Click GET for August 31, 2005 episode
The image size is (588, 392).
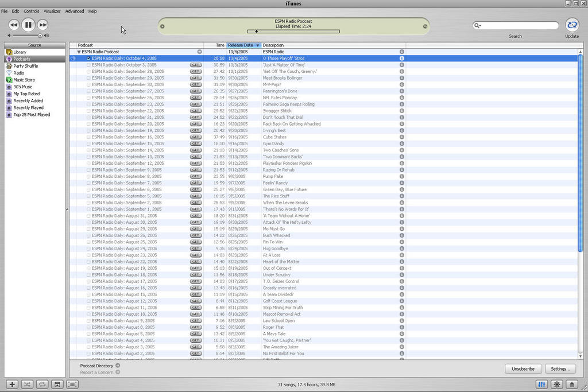coord(196,216)
